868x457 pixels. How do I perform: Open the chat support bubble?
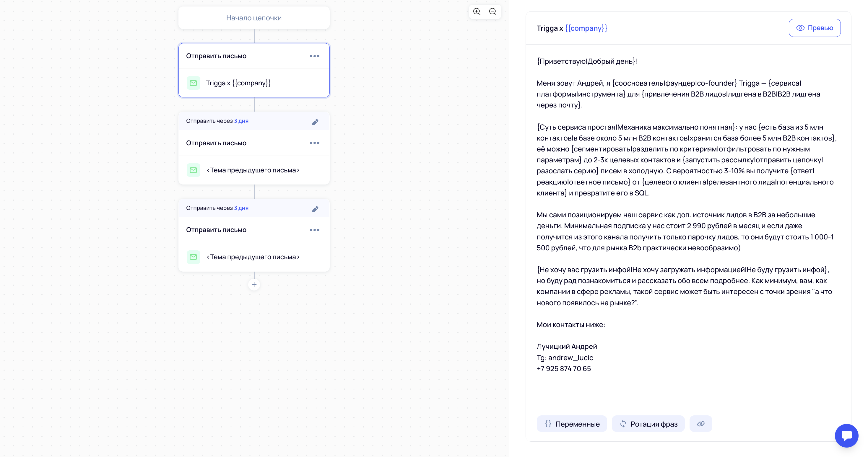tap(846, 435)
